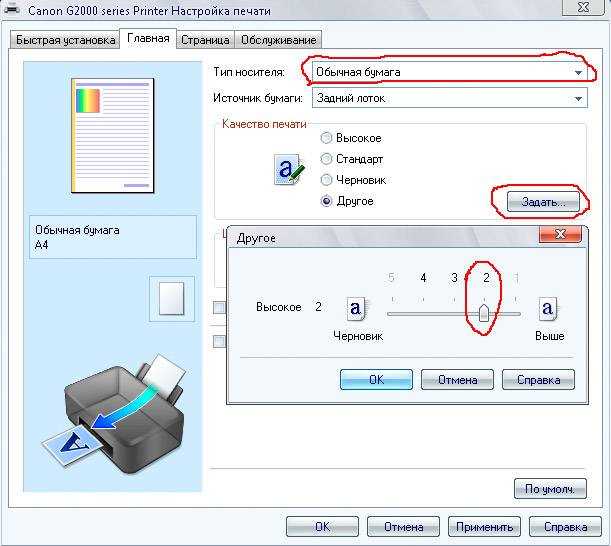Click Отмена in the Другое dialog
This screenshot has width=611, height=546.
[457, 380]
